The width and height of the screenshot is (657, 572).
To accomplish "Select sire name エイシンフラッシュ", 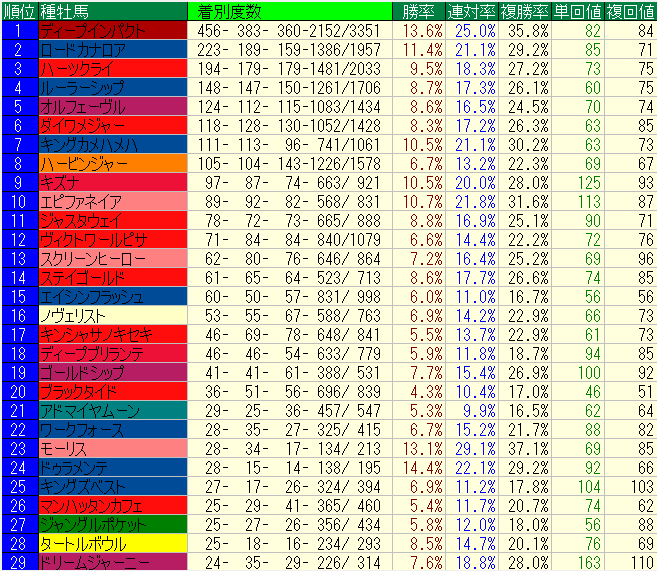I will 113,296.
